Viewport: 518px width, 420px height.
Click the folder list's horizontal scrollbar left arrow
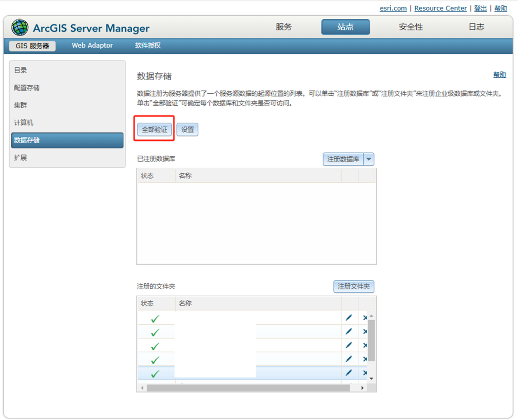(142, 388)
